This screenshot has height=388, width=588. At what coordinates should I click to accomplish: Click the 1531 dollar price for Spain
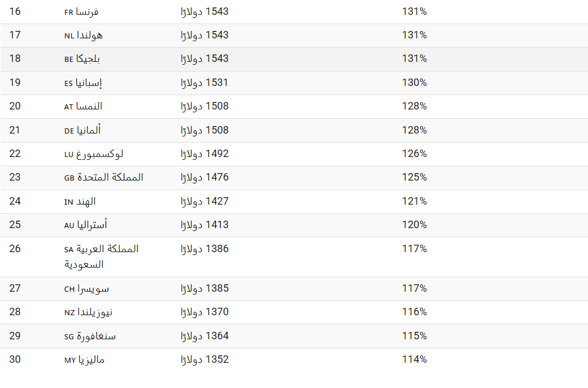point(205,83)
